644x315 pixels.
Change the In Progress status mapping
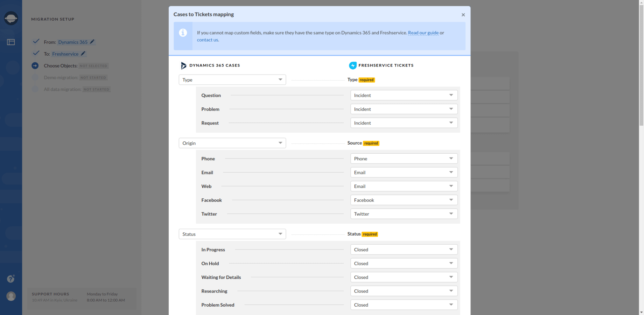coord(404,250)
